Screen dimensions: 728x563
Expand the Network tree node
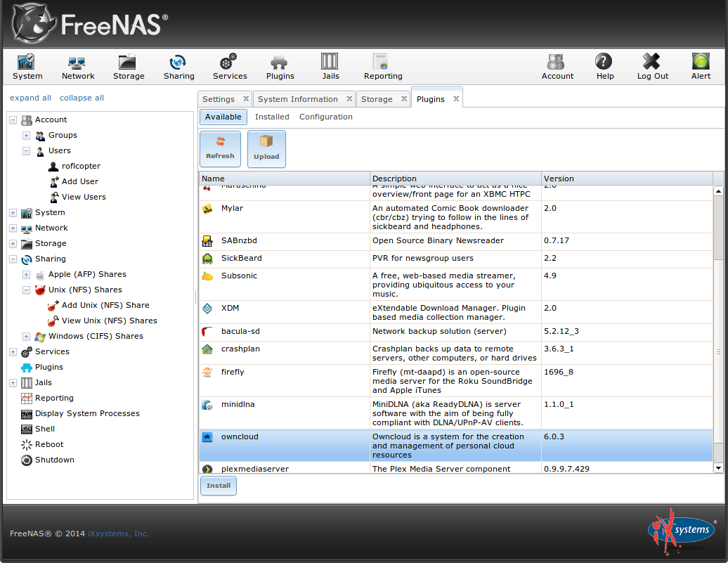click(x=13, y=228)
